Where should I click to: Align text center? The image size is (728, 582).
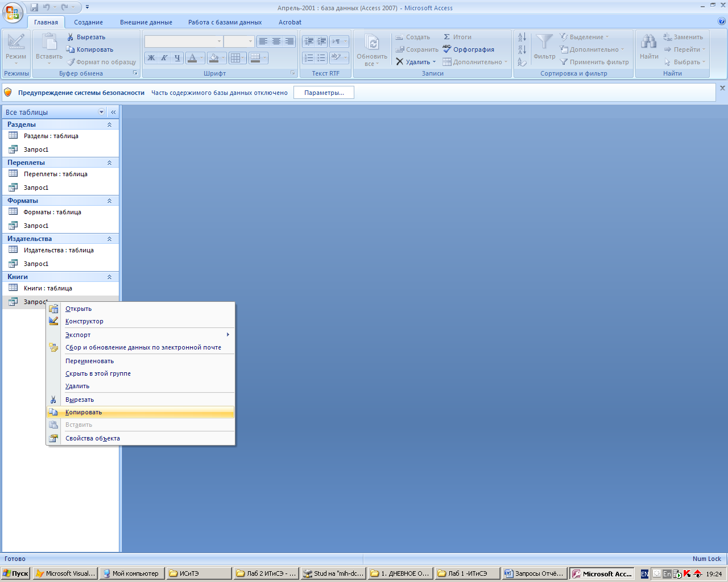(x=276, y=41)
